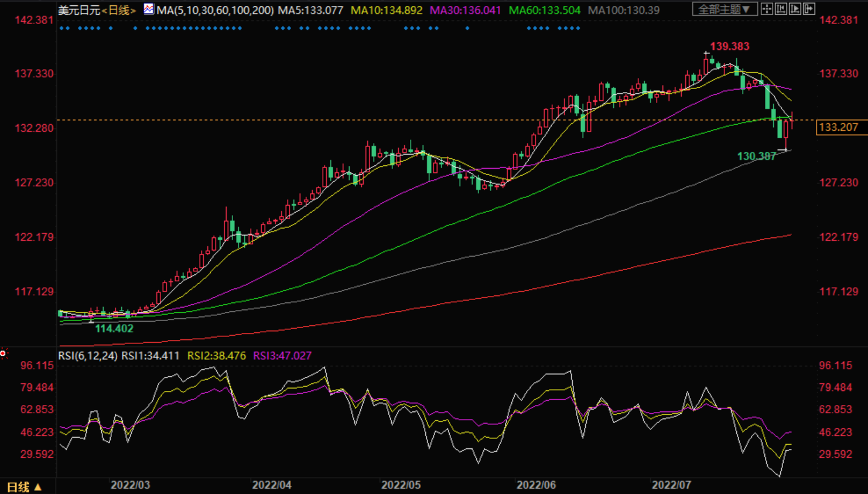Click the jump-to-start range icon

pyautogui.click(x=781, y=9)
